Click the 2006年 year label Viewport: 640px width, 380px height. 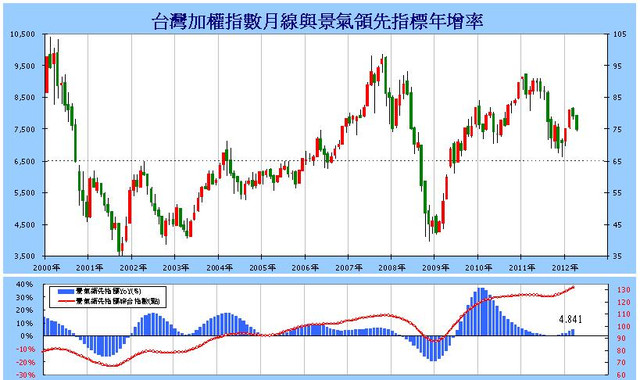[x=305, y=268]
